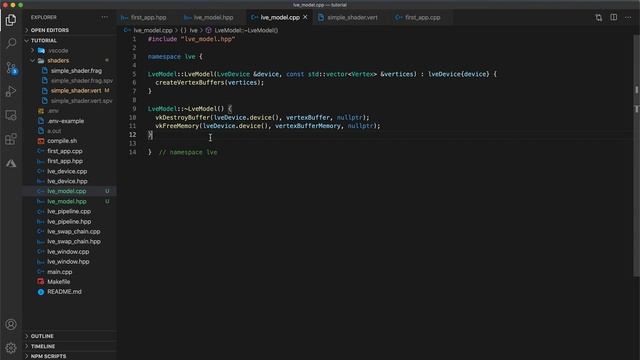Image resolution: width=640 pixels, height=360 pixels.
Task: Open the a.out file
Action: [x=54, y=131]
